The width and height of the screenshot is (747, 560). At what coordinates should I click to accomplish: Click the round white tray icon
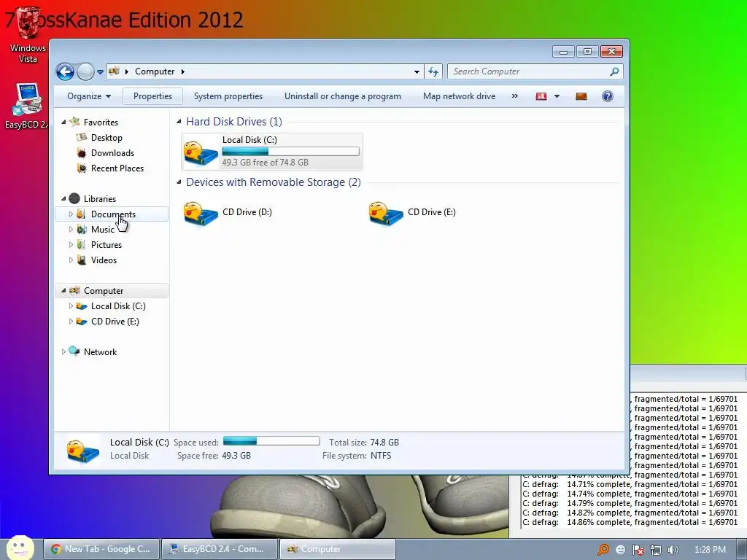point(621,550)
